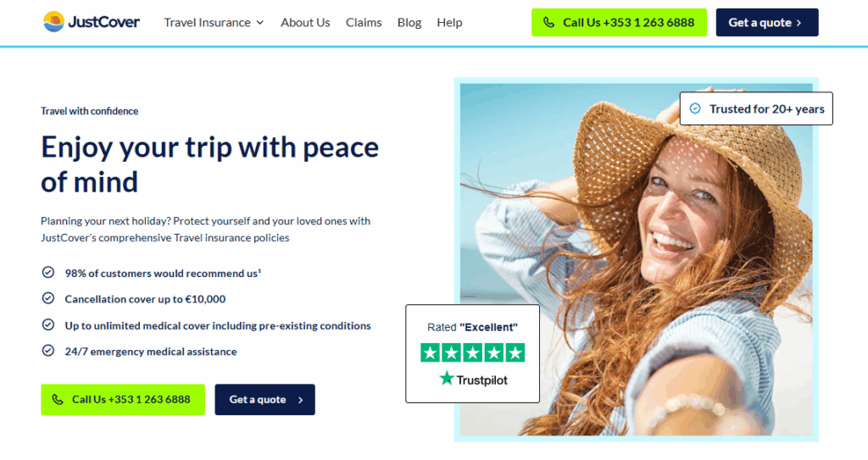Expand the Travel Insurance dropdown chevron
The width and height of the screenshot is (868, 460).
(x=260, y=23)
